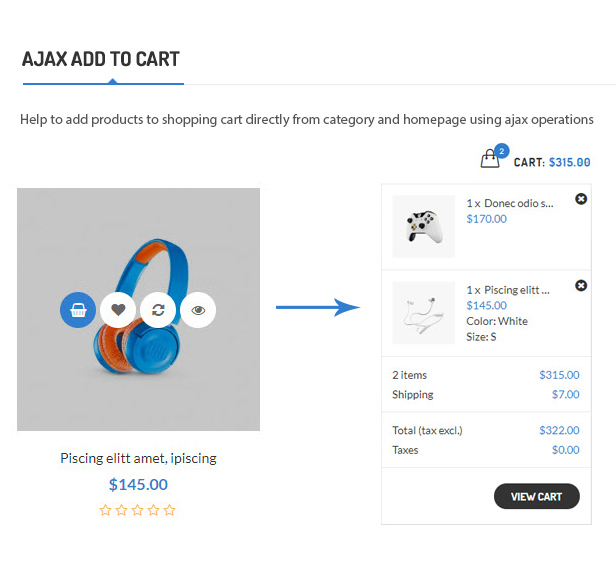Open the Piscing elitt amet, ipiscing product link
The image size is (616, 579).
coord(138,458)
